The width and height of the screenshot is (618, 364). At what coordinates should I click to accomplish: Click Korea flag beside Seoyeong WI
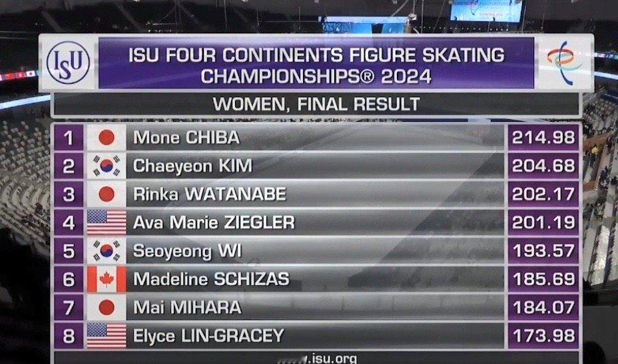(x=107, y=251)
